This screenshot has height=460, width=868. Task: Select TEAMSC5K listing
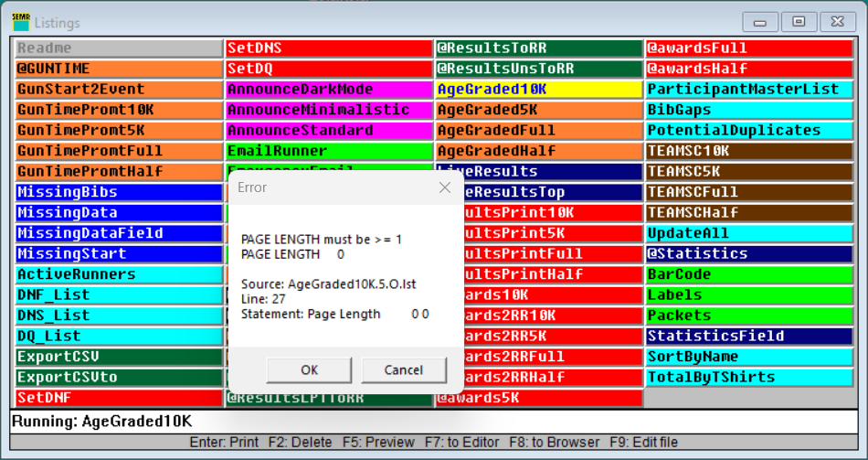[749, 171]
